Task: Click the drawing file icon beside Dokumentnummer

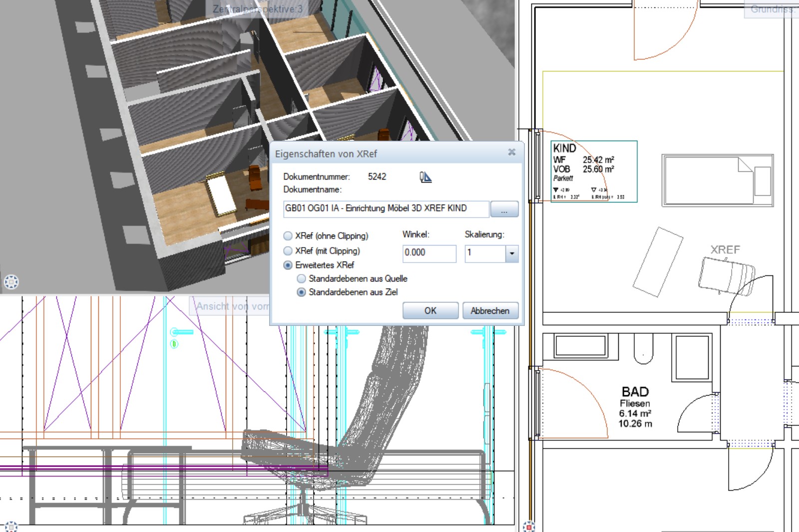Action: coord(425,177)
